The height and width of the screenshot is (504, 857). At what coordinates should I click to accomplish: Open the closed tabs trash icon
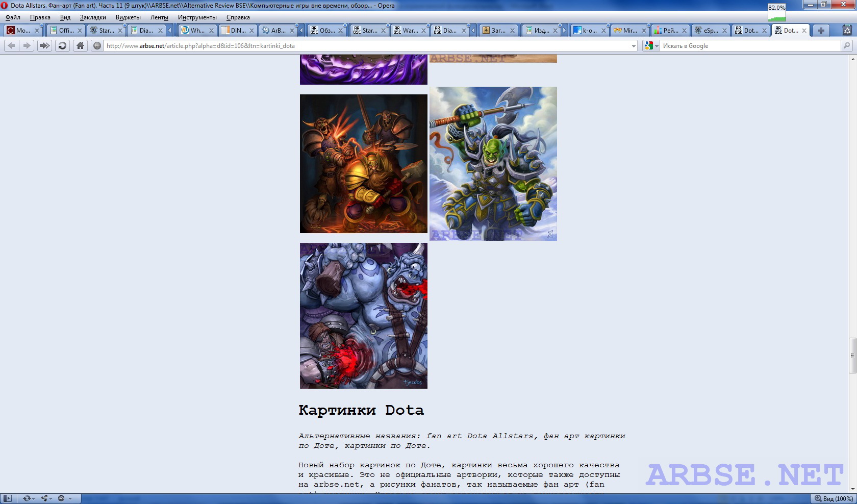(847, 31)
